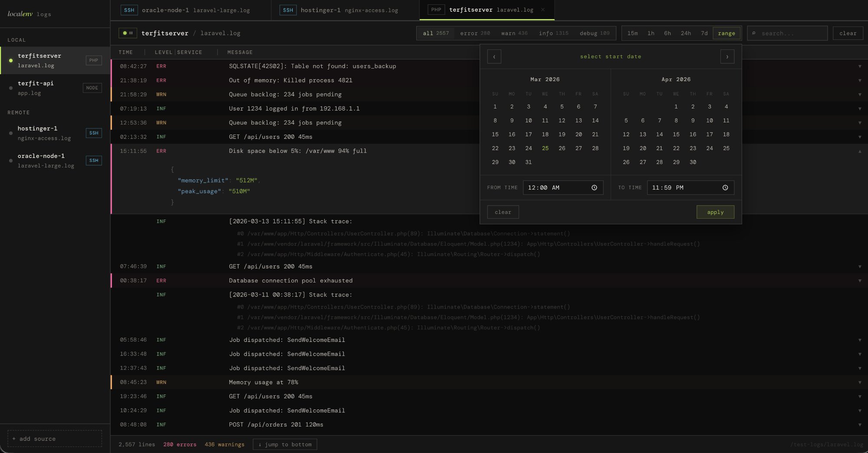Open the clock picker for TO TIME
The image size is (868, 453).
pyautogui.click(x=725, y=187)
